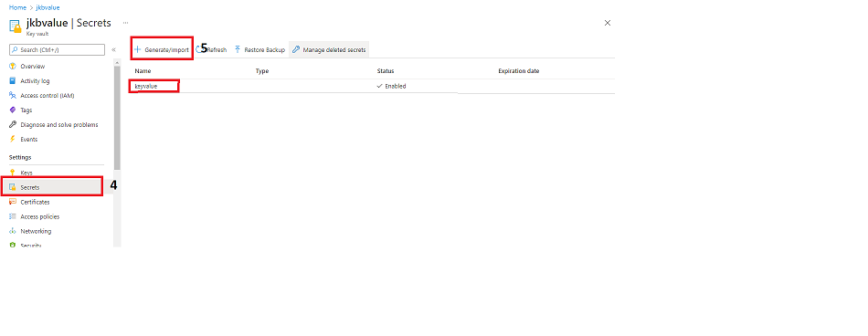
Task: Click the Activity log icon
Action: click(13, 81)
